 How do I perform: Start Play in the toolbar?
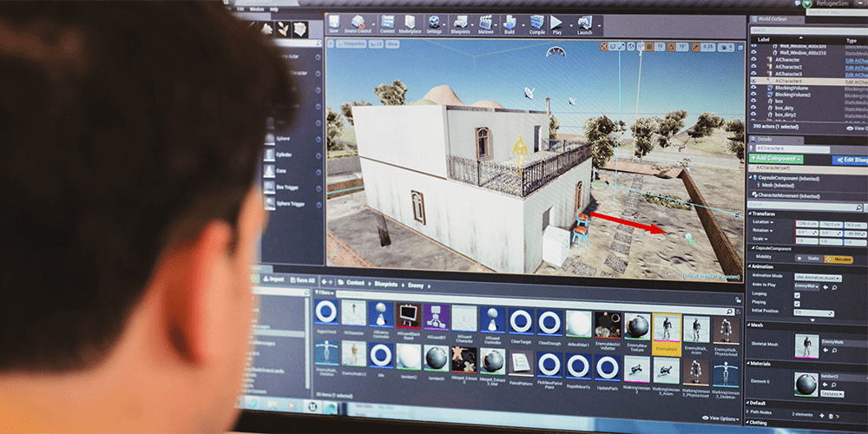pyautogui.click(x=557, y=24)
